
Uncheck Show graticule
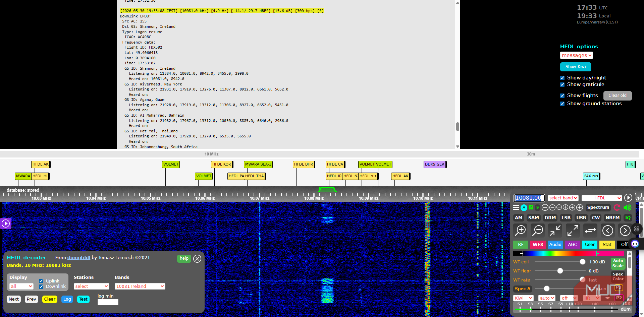pos(562,84)
